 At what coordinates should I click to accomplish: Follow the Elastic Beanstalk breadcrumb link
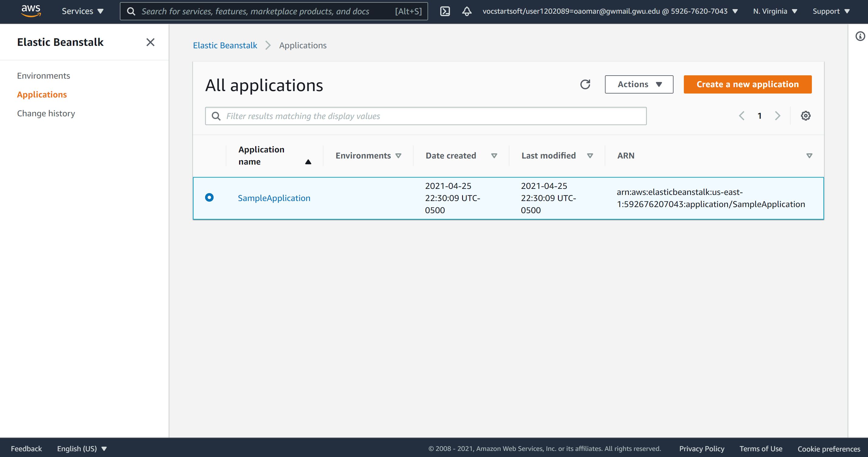[x=225, y=46]
